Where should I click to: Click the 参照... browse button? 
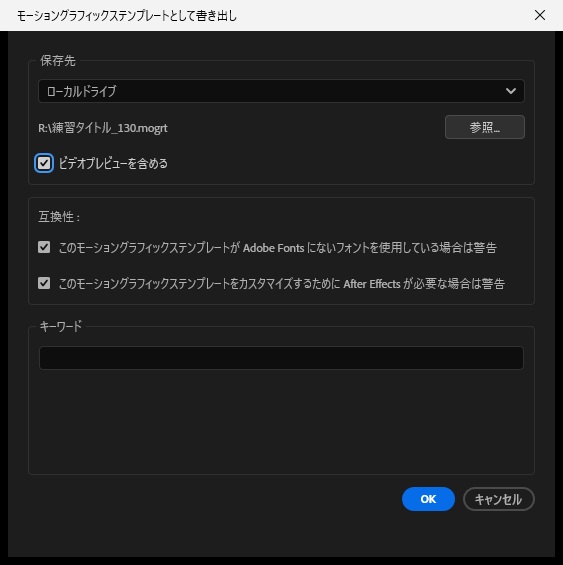tap(485, 127)
